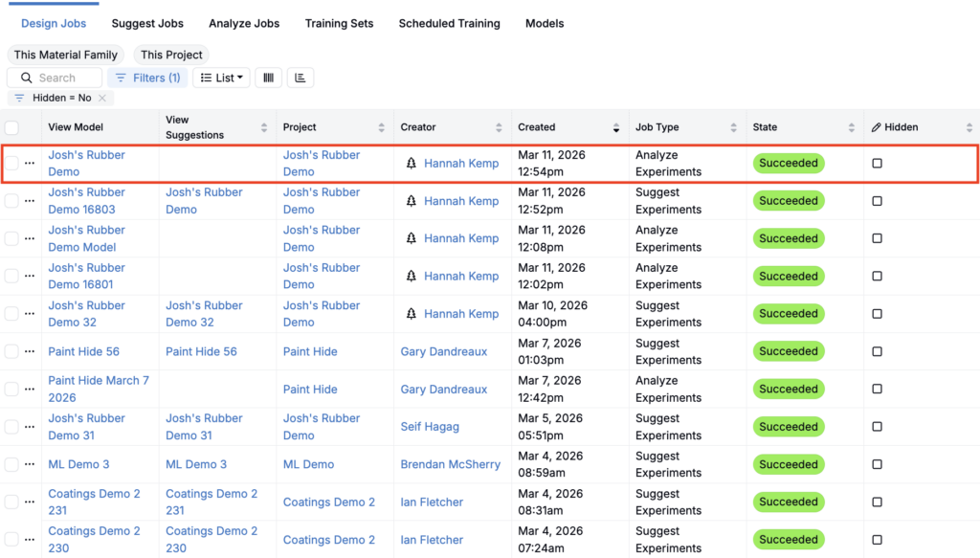Click into the Search field

tap(65, 78)
